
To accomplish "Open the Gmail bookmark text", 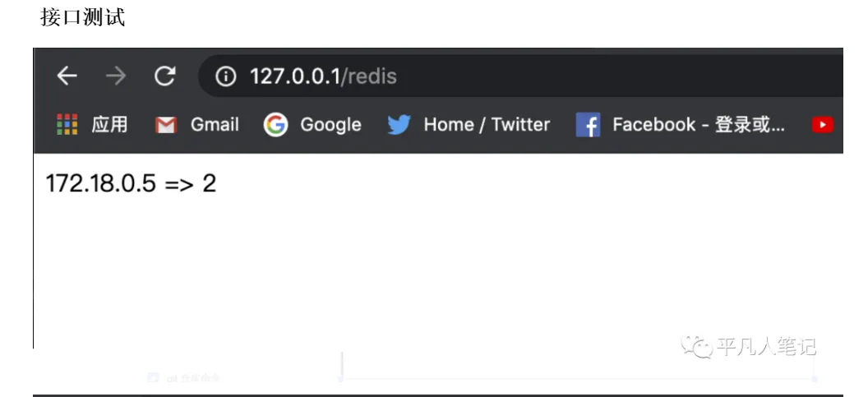I will click(215, 125).
